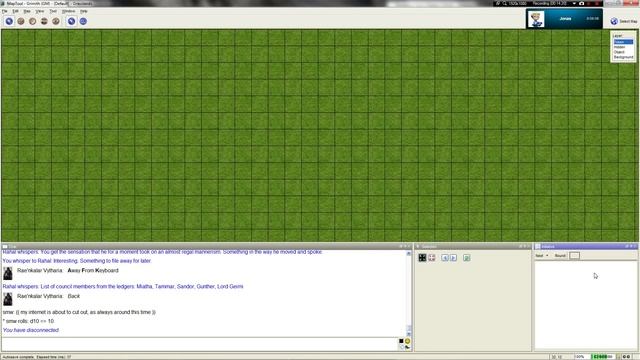The height and width of the screenshot is (360, 640).
Task: Click the 'You have disconnected' chat line
Action: (31, 330)
